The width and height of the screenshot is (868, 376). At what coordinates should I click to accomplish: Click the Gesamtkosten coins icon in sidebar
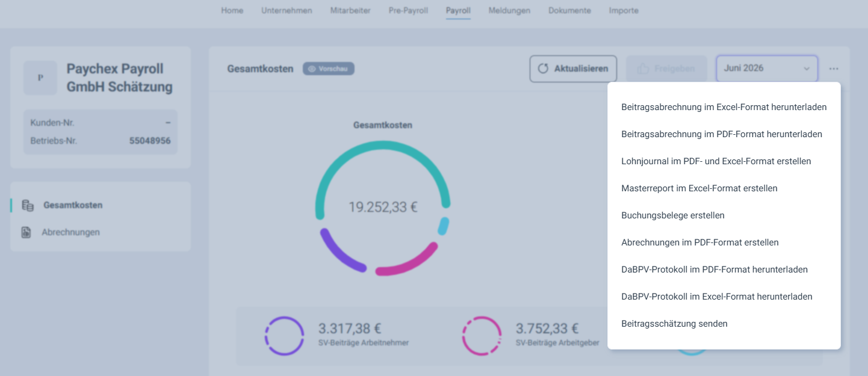pyautogui.click(x=28, y=205)
